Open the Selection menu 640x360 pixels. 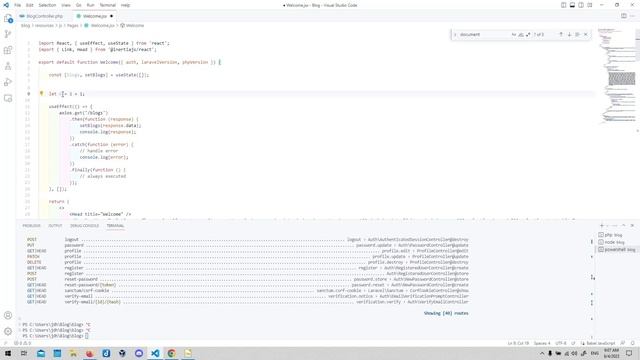coord(47,5)
